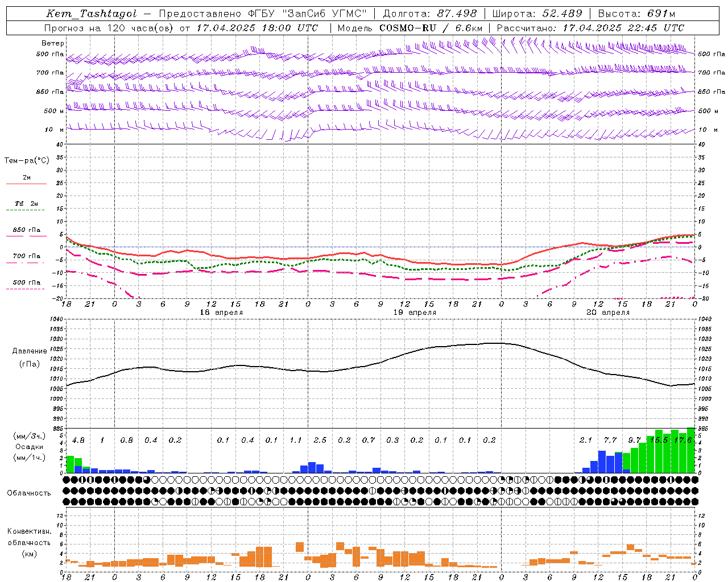Screen dimensions: 728x582
Task: Click the plain "2м" temperature legend entry
Action: click(x=27, y=178)
